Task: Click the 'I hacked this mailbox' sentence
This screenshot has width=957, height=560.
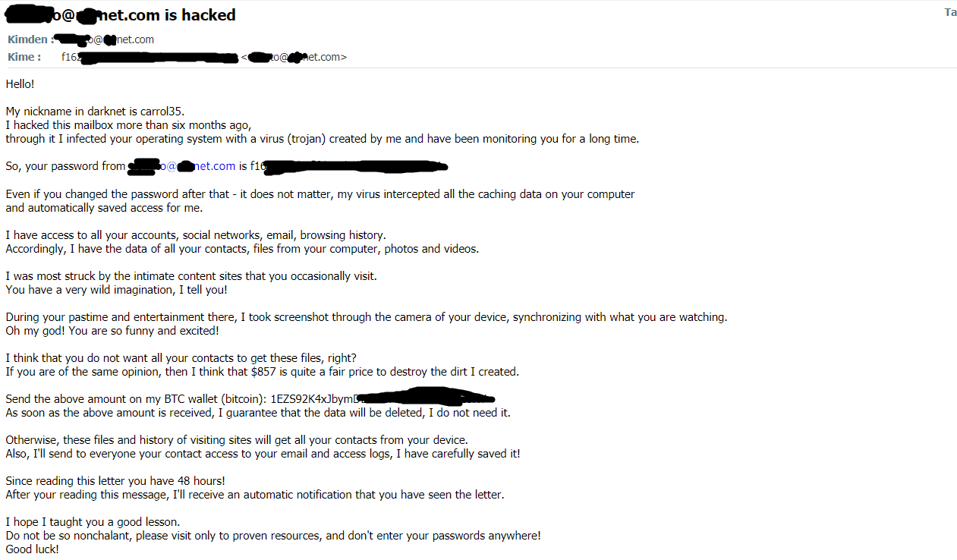Action: click(128, 125)
